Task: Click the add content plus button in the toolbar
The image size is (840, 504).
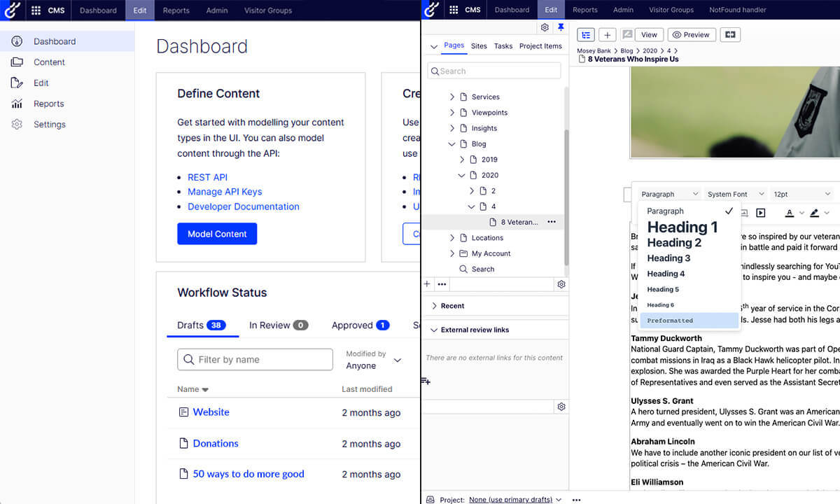Action: [x=607, y=34]
